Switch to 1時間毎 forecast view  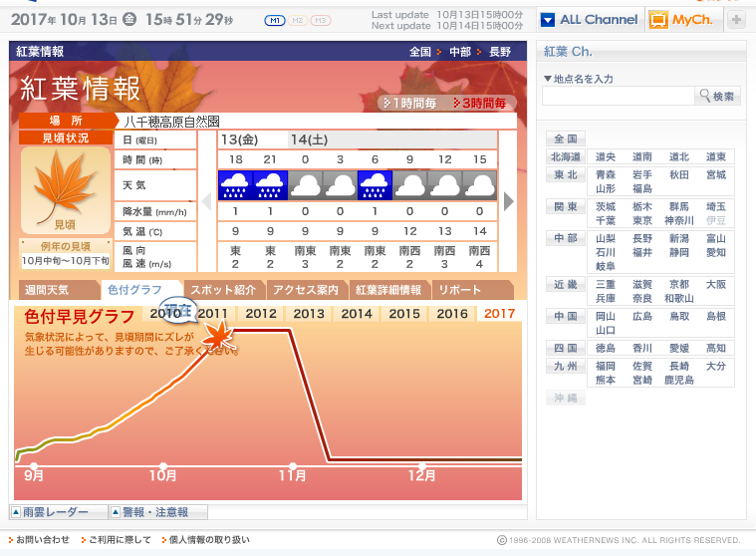(x=410, y=104)
